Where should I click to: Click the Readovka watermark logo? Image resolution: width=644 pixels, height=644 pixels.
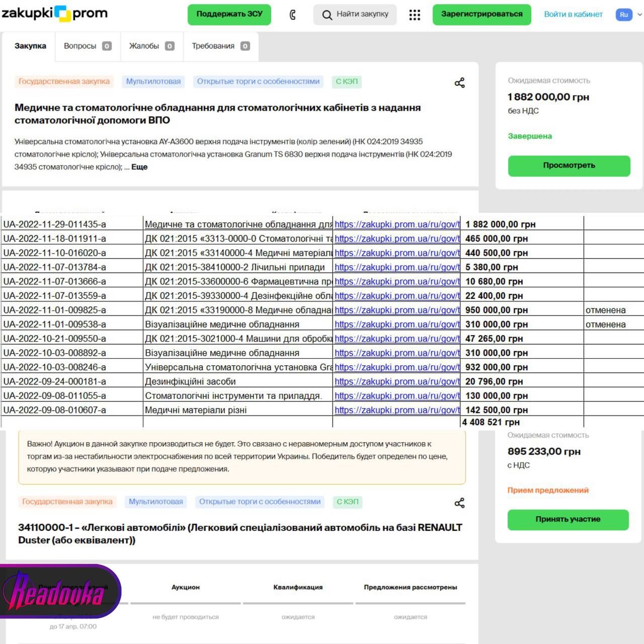(x=58, y=592)
